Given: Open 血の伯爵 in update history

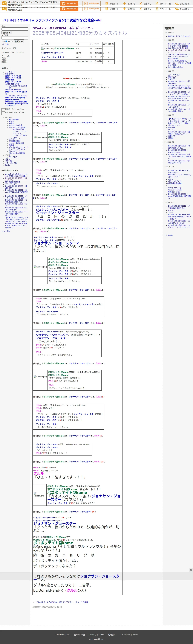Looking at the screenshot, I should tap(171, 127).
